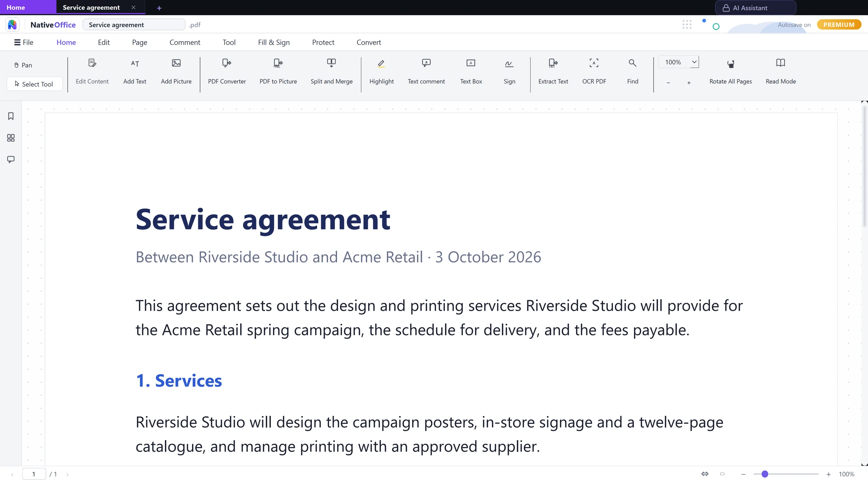Enable the Pan tool
Image resolution: width=868 pixels, height=482 pixels.
pyautogui.click(x=23, y=65)
